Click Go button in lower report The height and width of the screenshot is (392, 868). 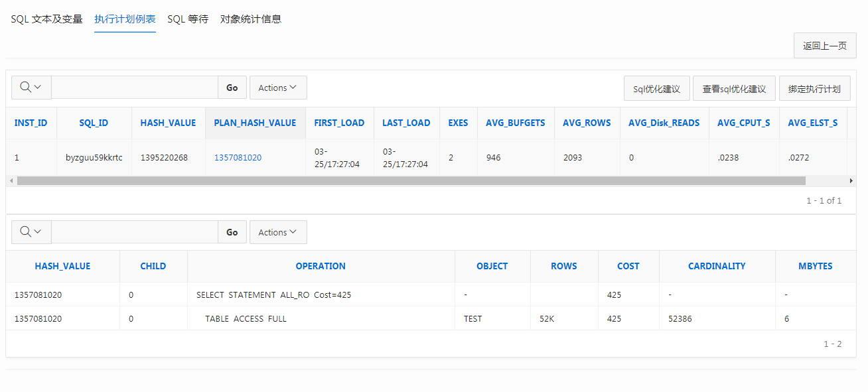(232, 232)
